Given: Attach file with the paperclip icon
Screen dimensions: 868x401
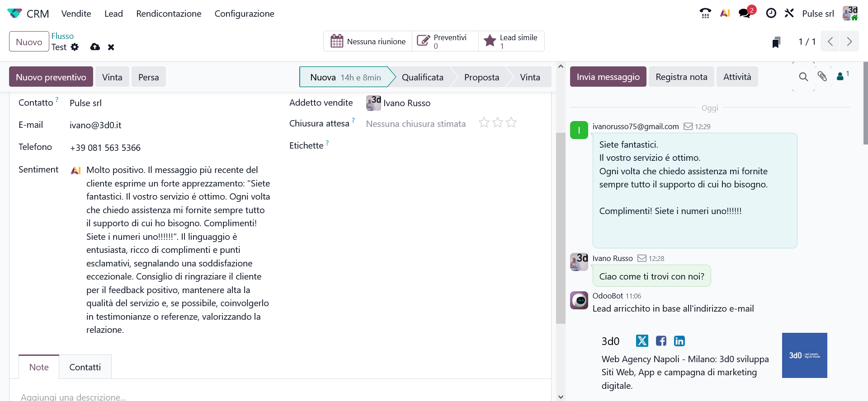Looking at the screenshot, I should pos(822,76).
